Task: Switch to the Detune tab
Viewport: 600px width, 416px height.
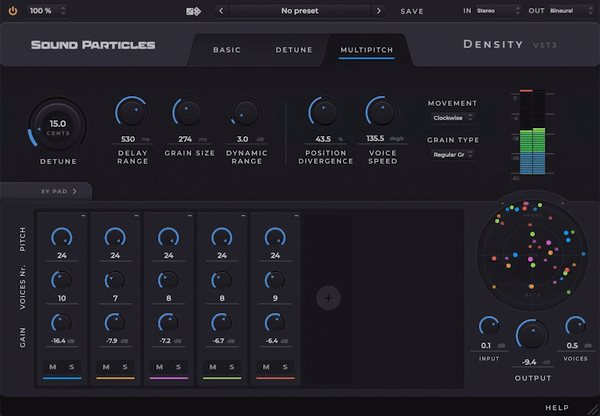Action: [x=293, y=49]
